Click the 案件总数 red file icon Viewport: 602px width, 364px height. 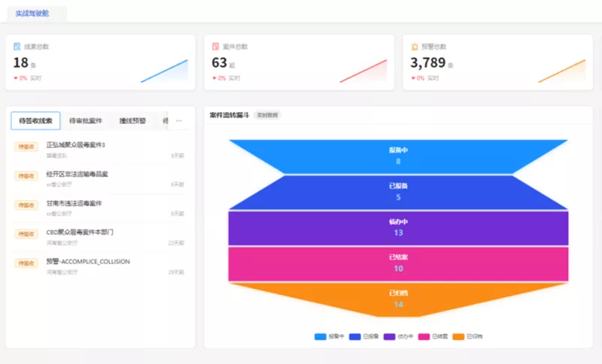[215, 47]
